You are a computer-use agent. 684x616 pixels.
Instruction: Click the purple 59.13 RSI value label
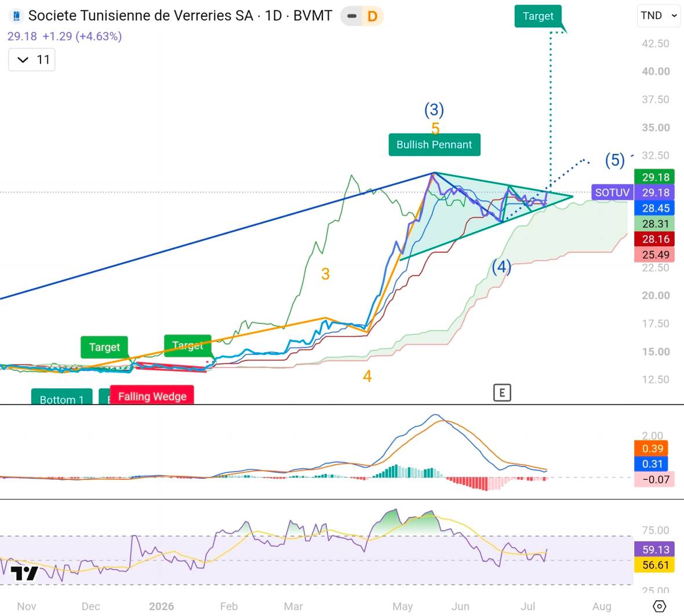(655, 549)
